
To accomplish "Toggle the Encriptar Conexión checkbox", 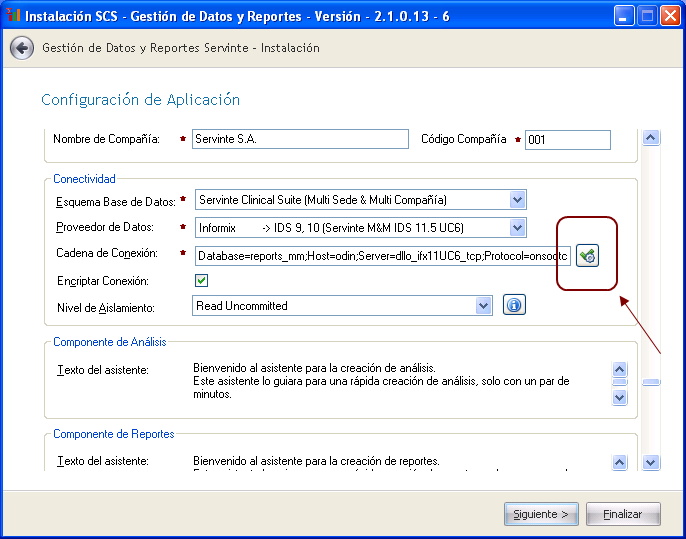I will [201, 281].
